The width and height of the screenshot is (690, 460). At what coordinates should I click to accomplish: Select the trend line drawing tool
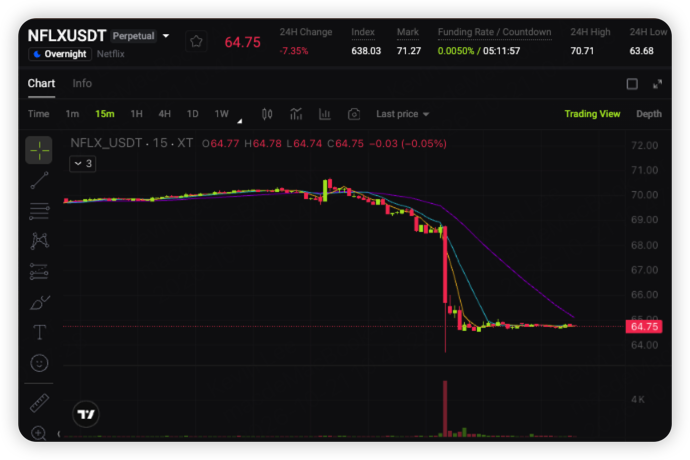click(39, 180)
